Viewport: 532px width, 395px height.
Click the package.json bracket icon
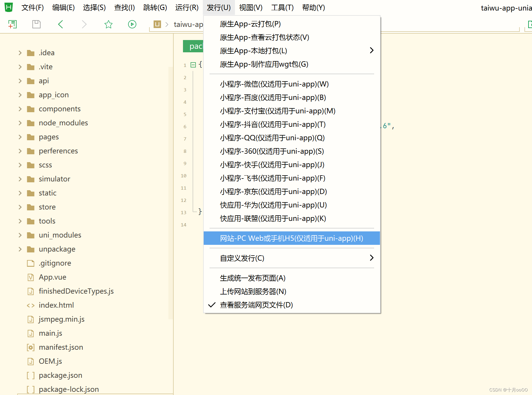click(x=31, y=375)
